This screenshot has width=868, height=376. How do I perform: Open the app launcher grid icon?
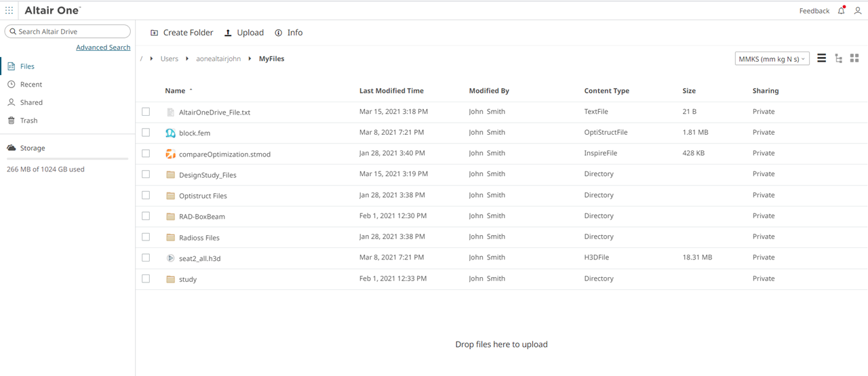point(9,11)
